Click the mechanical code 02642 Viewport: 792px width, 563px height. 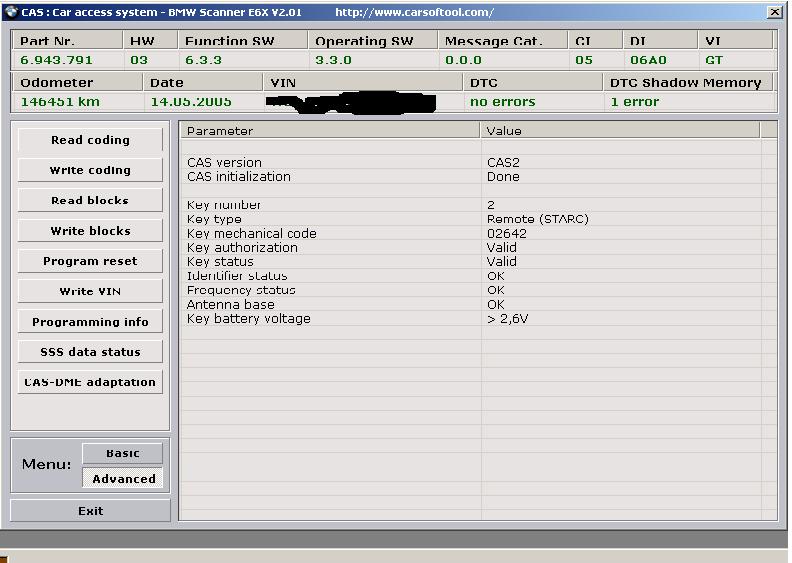point(507,233)
